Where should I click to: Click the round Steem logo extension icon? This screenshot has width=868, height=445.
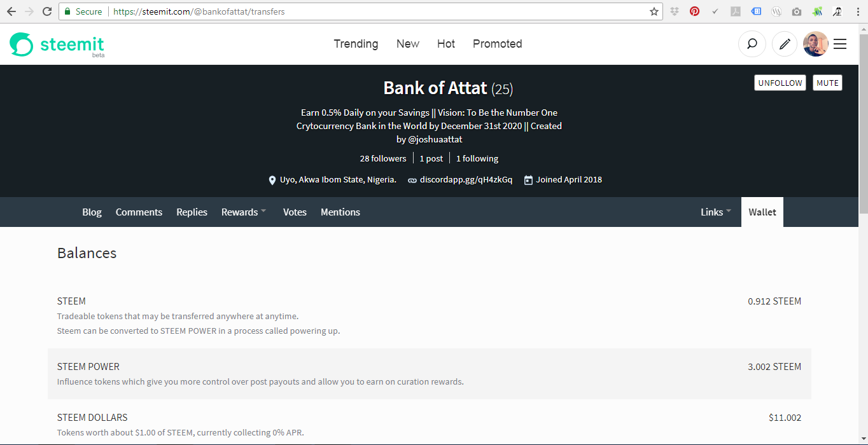(x=776, y=11)
